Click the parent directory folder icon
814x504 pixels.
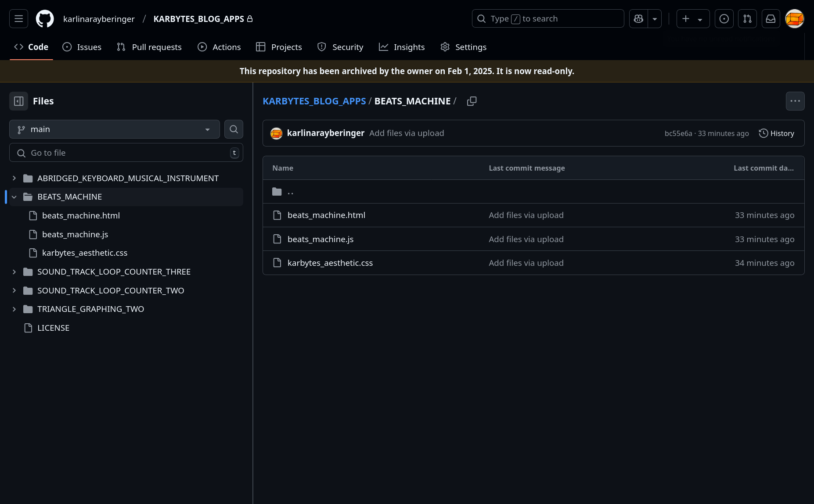pyautogui.click(x=277, y=192)
